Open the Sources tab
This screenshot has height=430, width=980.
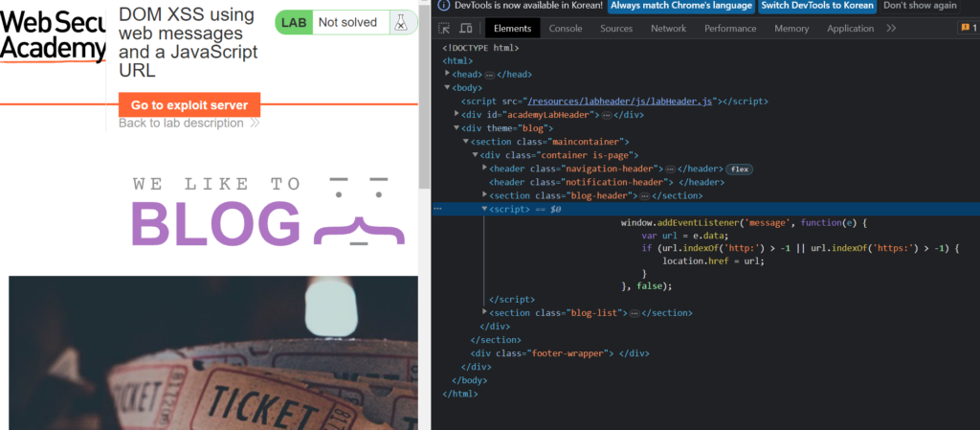(x=616, y=28)
